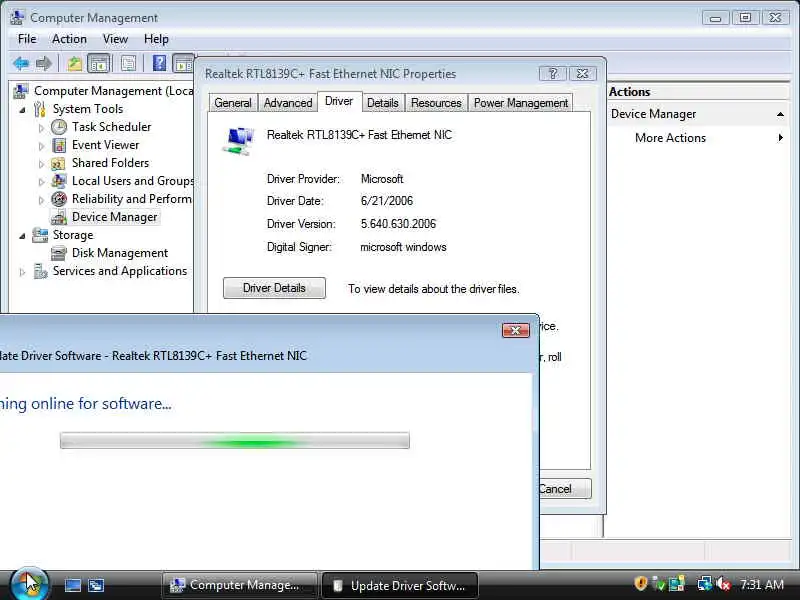The height and width of the screenshot is (600, 800).
Task: Click the driver version value 5.640.630.2006
Action: (398, 224)
